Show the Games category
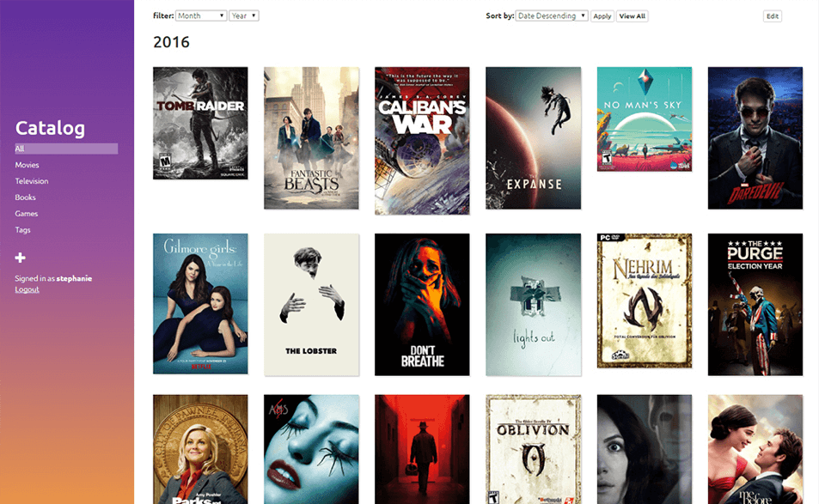The height and width of the screenshot is (504, 819). 26,214
